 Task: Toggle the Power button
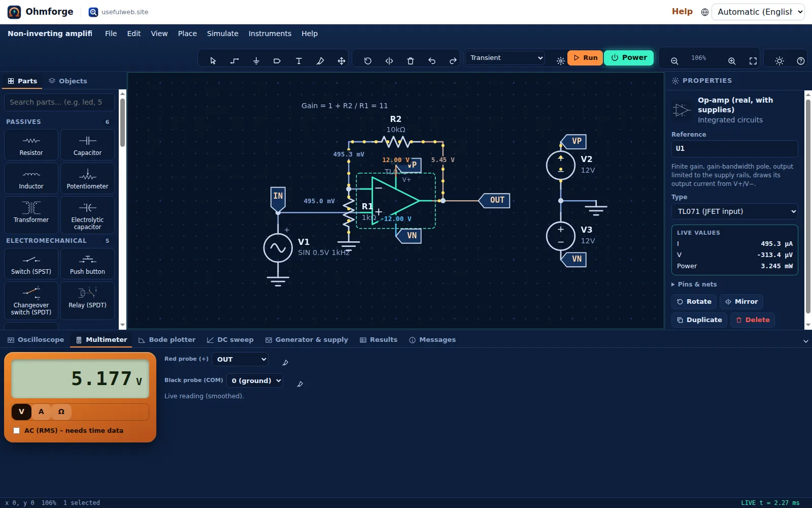coord(629,58)
